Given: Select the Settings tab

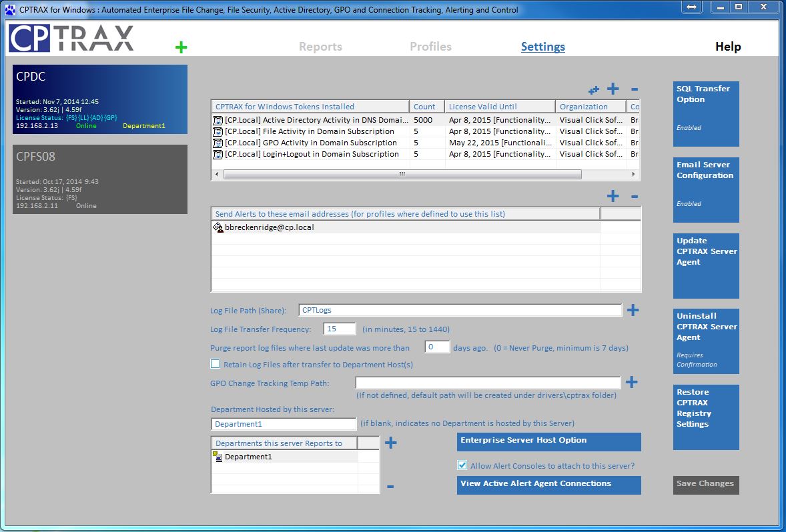Looking at the screenshot, I should pyautogui.click(x=543, y=47).
